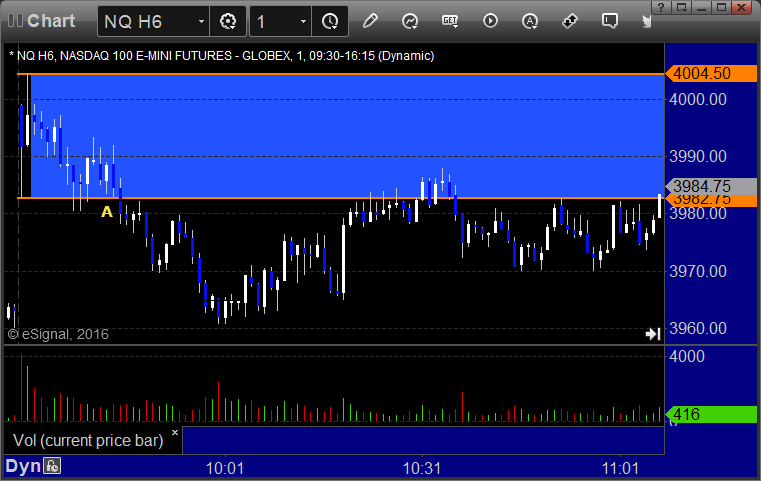Image resolution: width=761 pixels, height=481 pixels.
Task: Click the 10:31 time axis label
Action: tap(422, 468)
